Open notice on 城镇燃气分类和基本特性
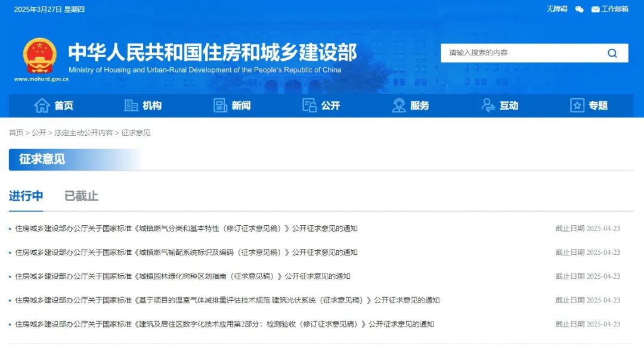The width and height of the screenshot is (644, 349). click(x=186, y=229)
